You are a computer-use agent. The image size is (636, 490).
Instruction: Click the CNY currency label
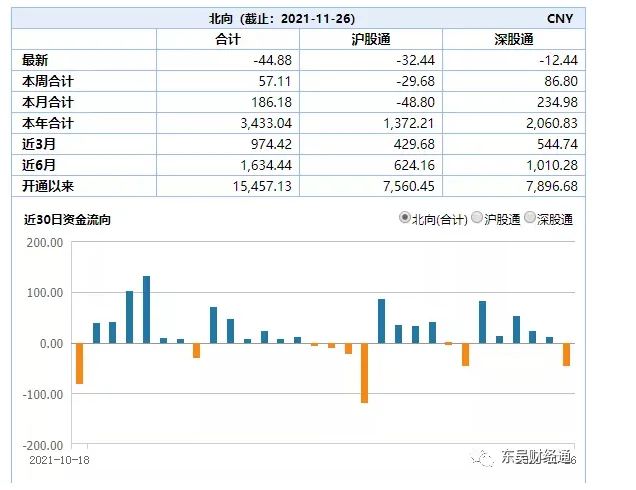point(561,19)
